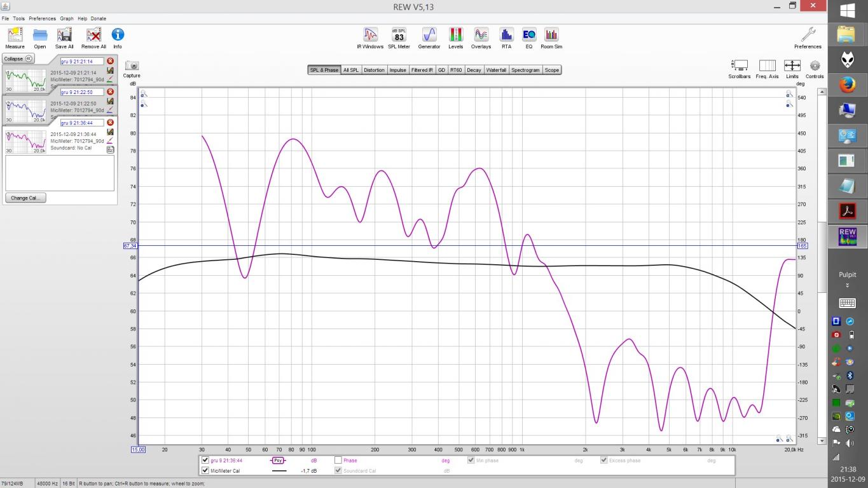Collapse the measurements panel
This screenshot has height=488, width=868.
tap(18, 58)
